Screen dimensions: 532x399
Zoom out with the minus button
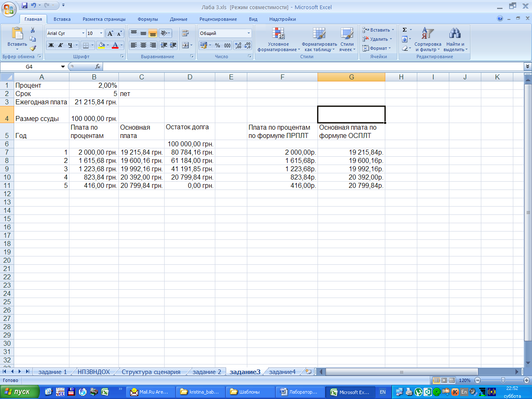[477, 380]
